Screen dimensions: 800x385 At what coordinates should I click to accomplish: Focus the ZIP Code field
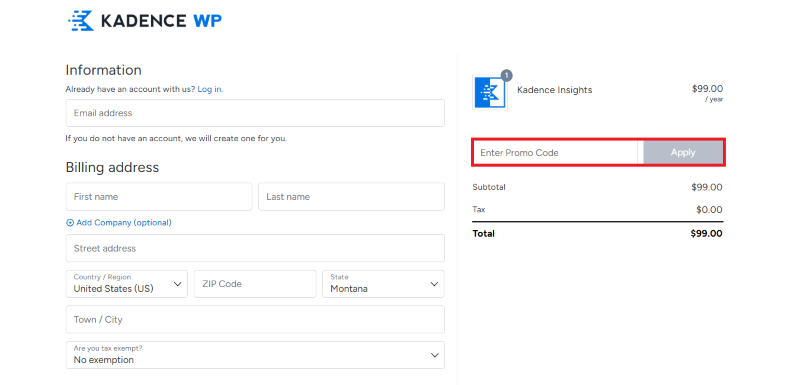(255, 284)
